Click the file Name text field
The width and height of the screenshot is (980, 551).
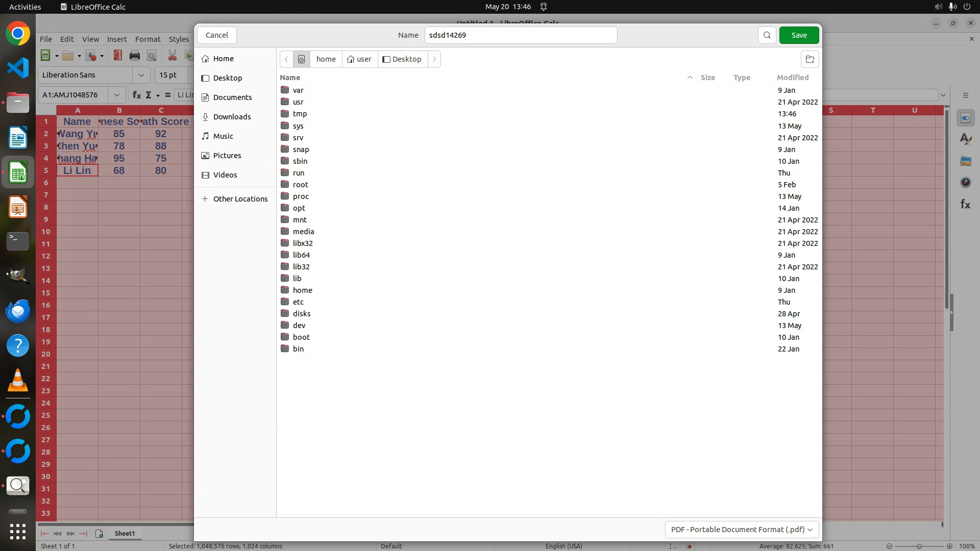[521, 35]
